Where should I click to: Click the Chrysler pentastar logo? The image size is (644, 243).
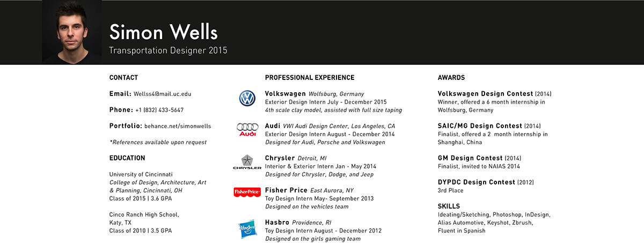247,162
